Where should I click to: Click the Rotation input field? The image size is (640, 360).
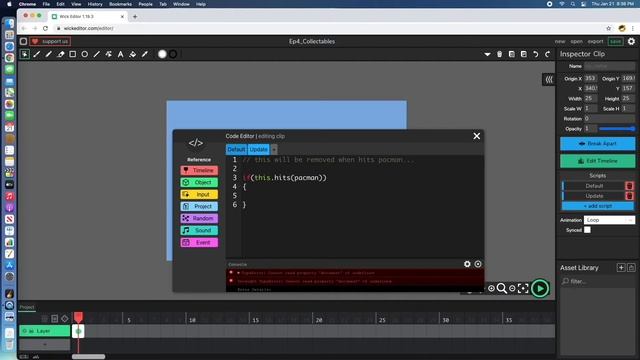(x=609, y=118)
